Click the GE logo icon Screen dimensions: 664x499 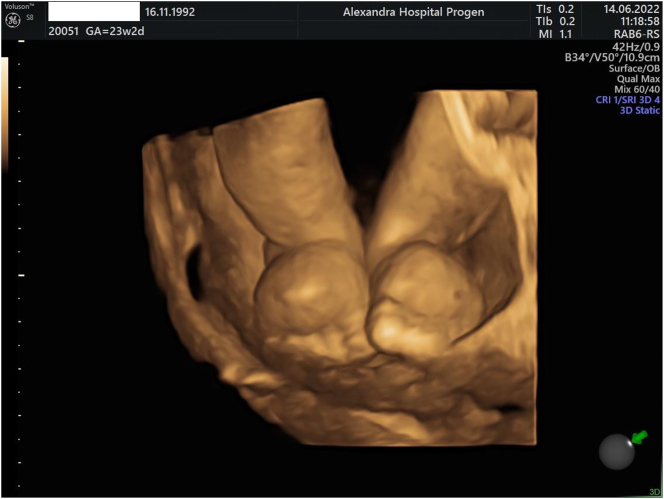point(13,20)
